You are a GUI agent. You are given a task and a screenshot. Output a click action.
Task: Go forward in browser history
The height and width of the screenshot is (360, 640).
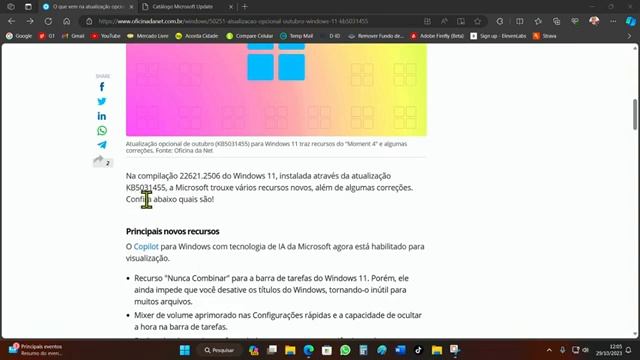(x=30, y=21)
